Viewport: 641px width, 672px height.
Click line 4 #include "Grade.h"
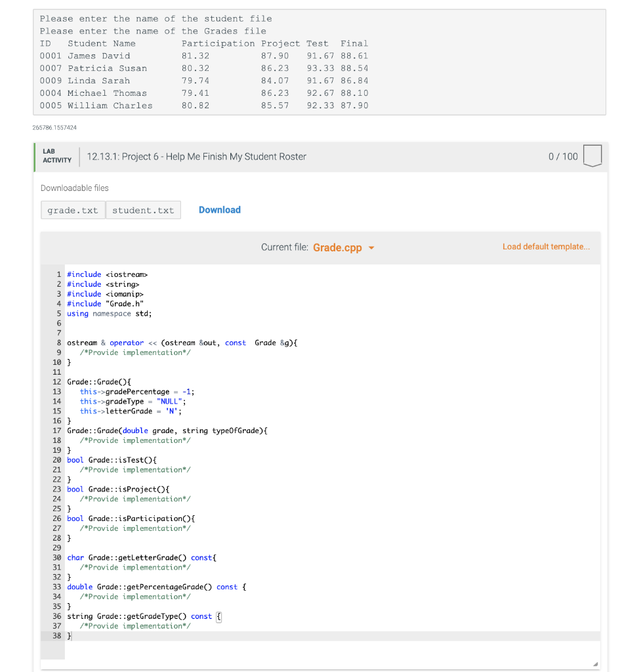tap(105, 303)
